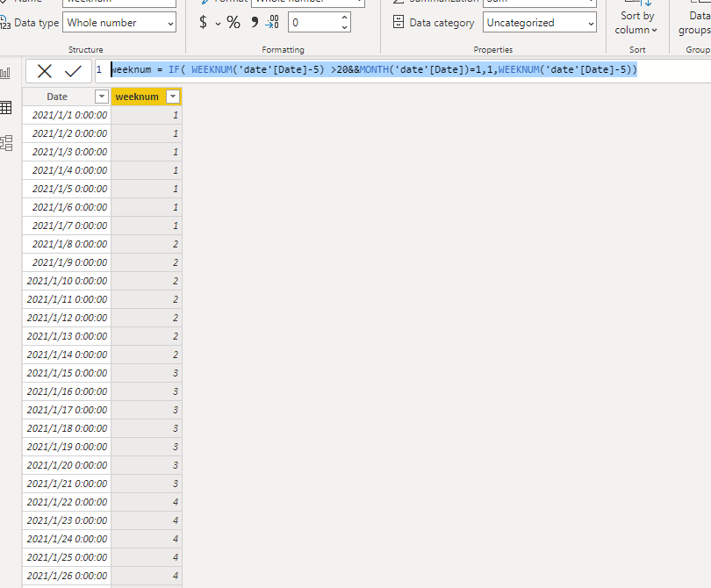Decrease decimal places with the down stepper arrow

tap(344, 27)
